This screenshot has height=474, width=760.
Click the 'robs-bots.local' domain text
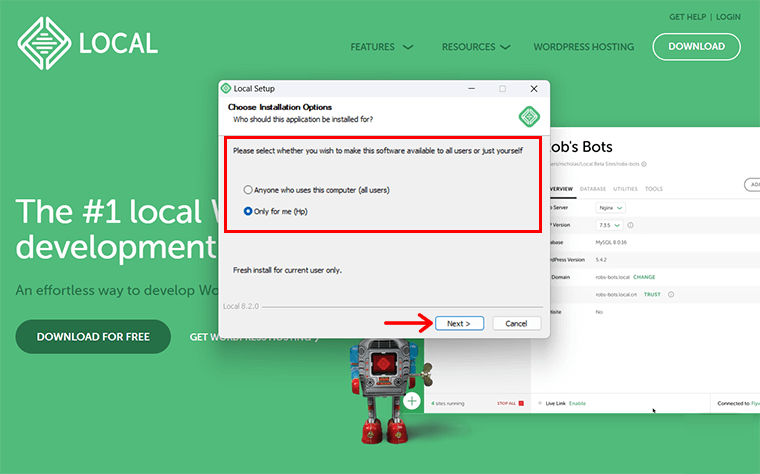coord(612,277)
